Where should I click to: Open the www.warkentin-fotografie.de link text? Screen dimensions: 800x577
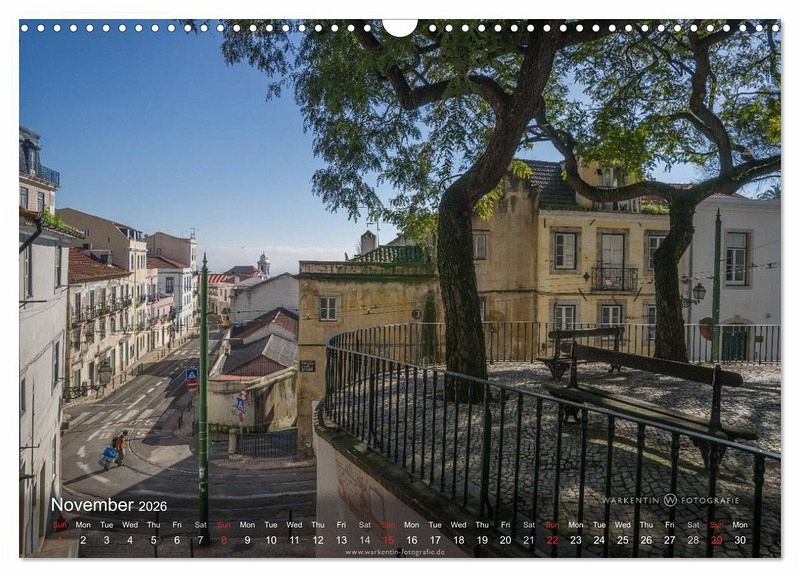(395, 552)
